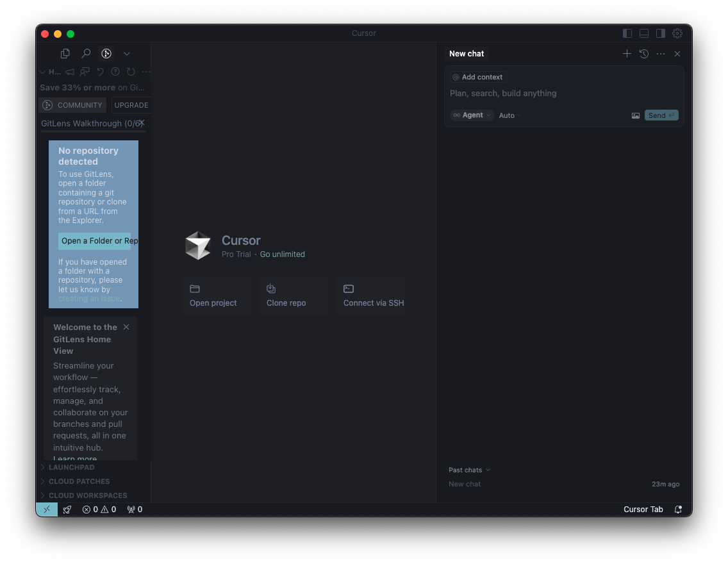
Task: Expand the CLOUD WORKSPACES section
Action: coord(84,495)
